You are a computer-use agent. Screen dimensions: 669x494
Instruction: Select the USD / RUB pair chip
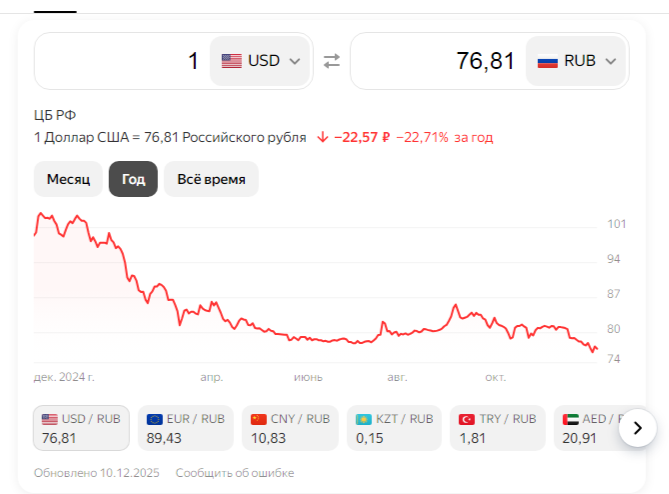coord(81,428)
